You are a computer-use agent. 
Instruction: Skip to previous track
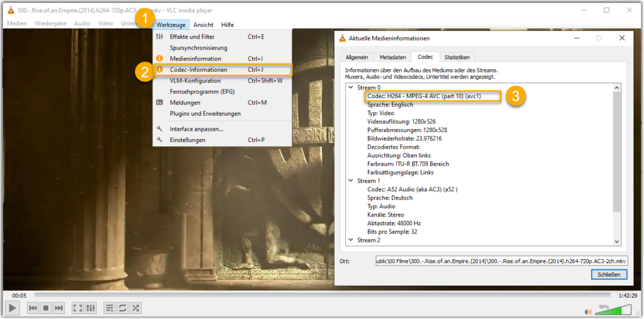pyautogui.click(x=33, y=308)
